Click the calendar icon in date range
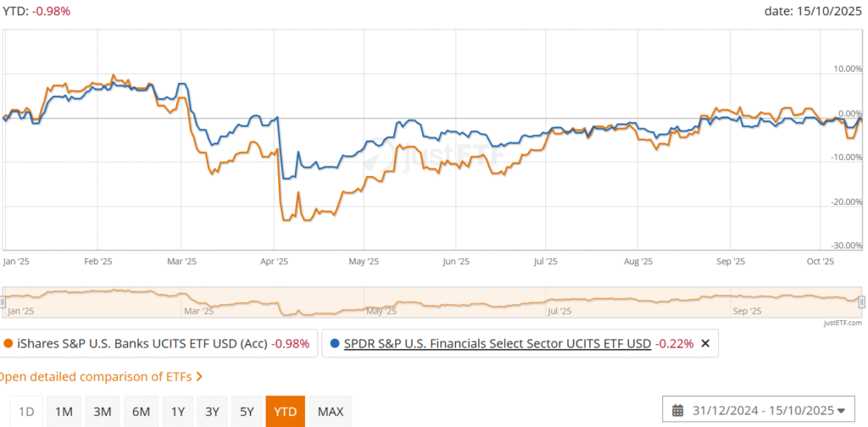 pos(677,411)
